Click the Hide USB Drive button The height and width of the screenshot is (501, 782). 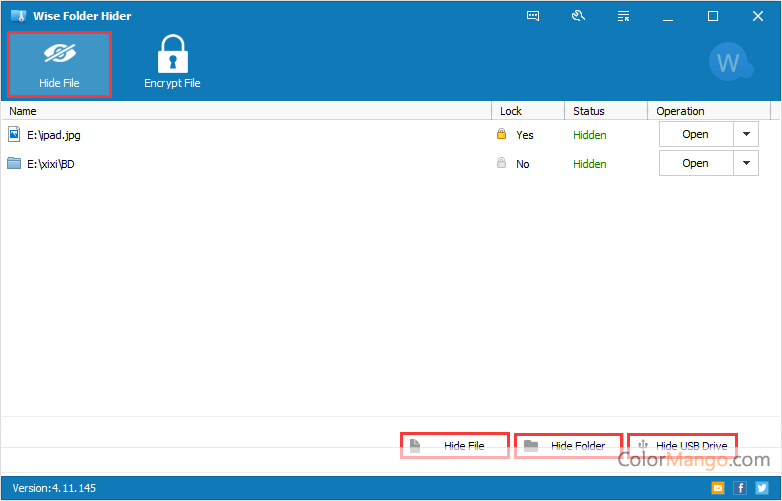point(682,446)
